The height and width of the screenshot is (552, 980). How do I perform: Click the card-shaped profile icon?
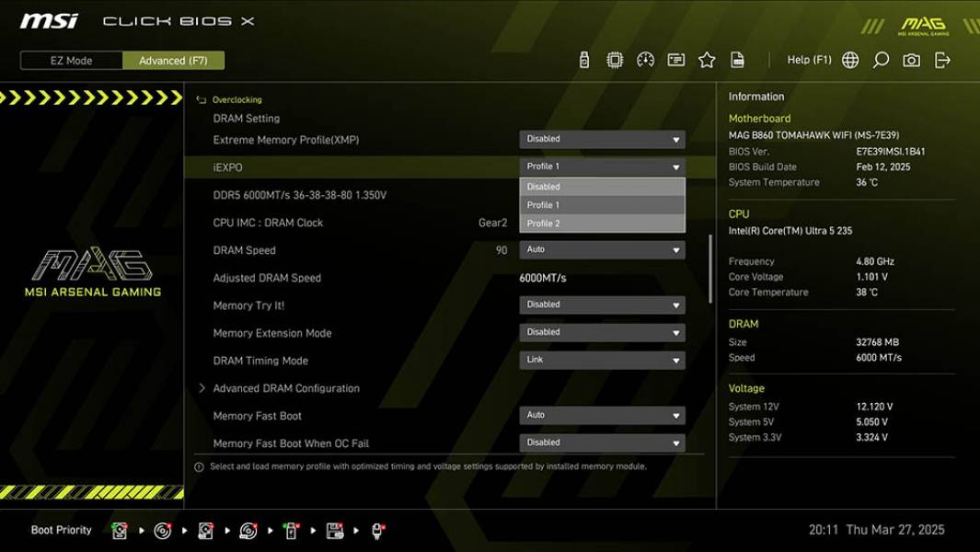[675, 60]
